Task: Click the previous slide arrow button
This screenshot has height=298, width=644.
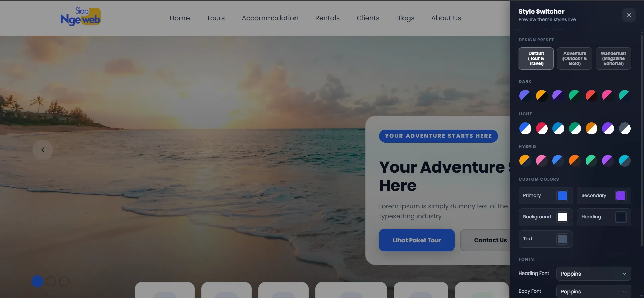Action: pos(43,150)
